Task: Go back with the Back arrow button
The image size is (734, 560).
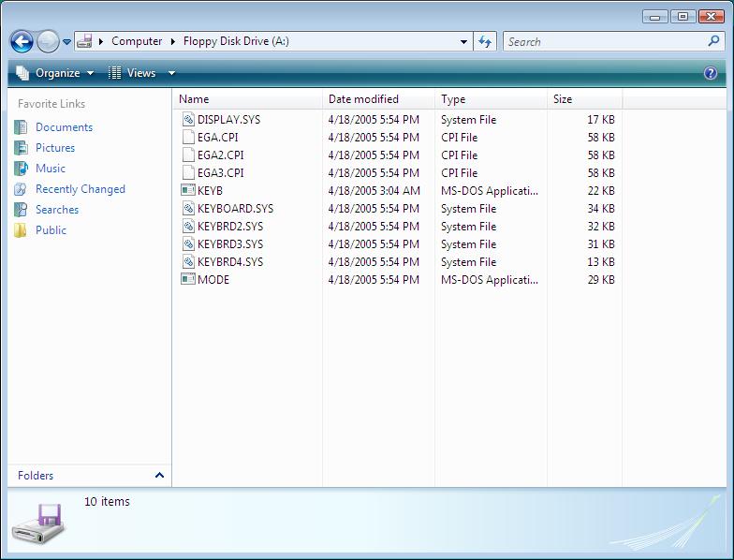Action: (x=22, y=41)
